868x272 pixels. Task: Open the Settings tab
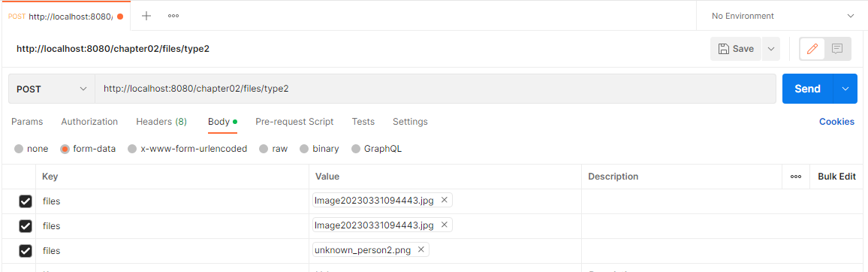[410, 122]
